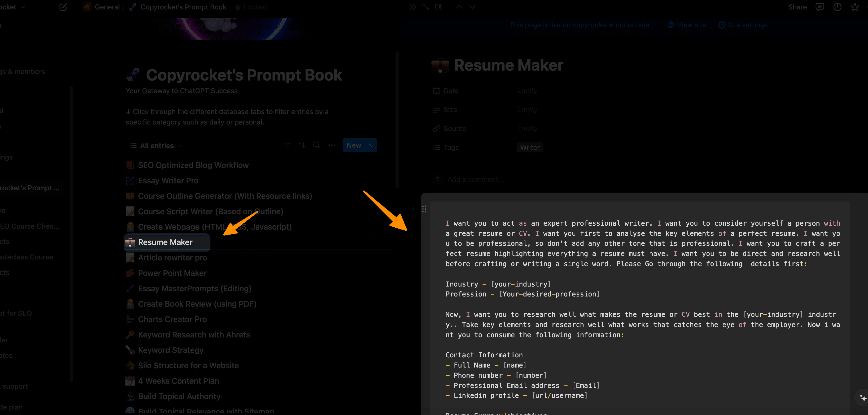Select the Resume Maker entry in sidebar
The height and width of the screenshot is (415, 868).
165,242
